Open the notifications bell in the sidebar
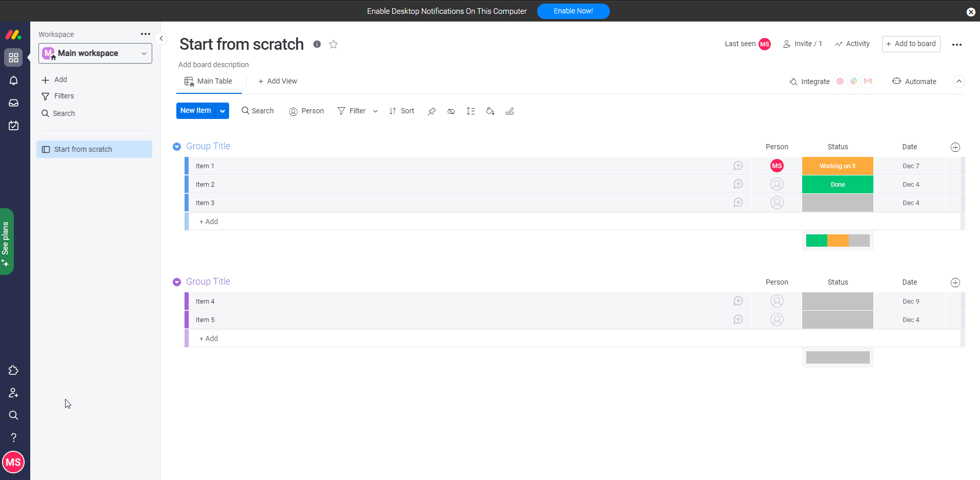980x480 pixels. [14, 81]
